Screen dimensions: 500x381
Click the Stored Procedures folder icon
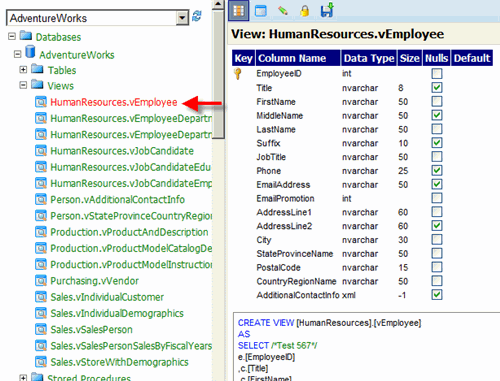(x=37, y=377)
